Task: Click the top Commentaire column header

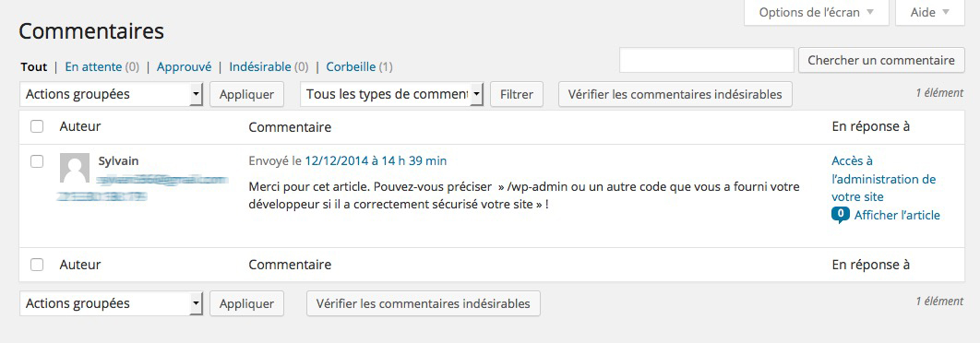Action: 290,127
